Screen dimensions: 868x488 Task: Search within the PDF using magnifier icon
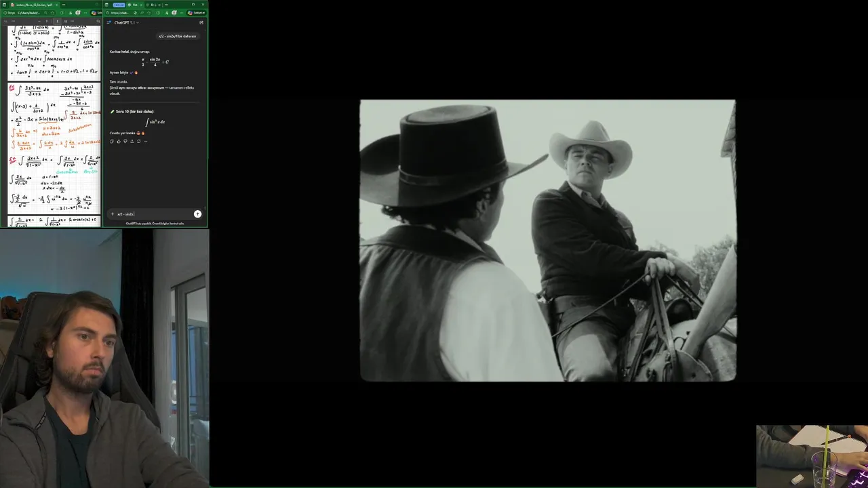tap(98, 21)
